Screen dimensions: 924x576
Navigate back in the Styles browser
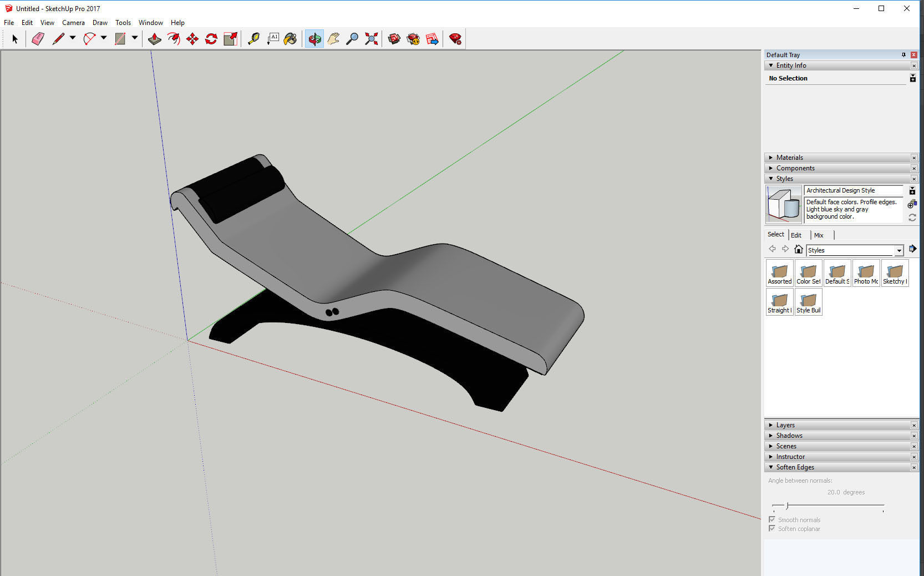(x=772, y=249)
